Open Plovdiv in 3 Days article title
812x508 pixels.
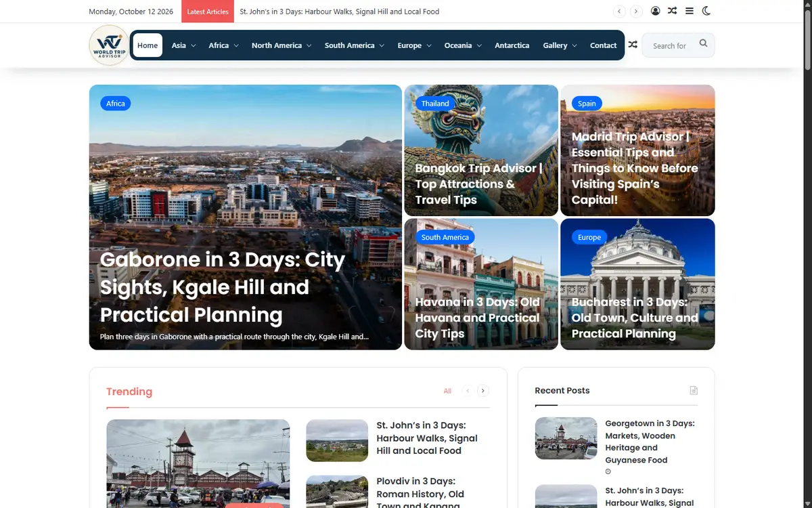pyautogui.click(x=421, y=494)
